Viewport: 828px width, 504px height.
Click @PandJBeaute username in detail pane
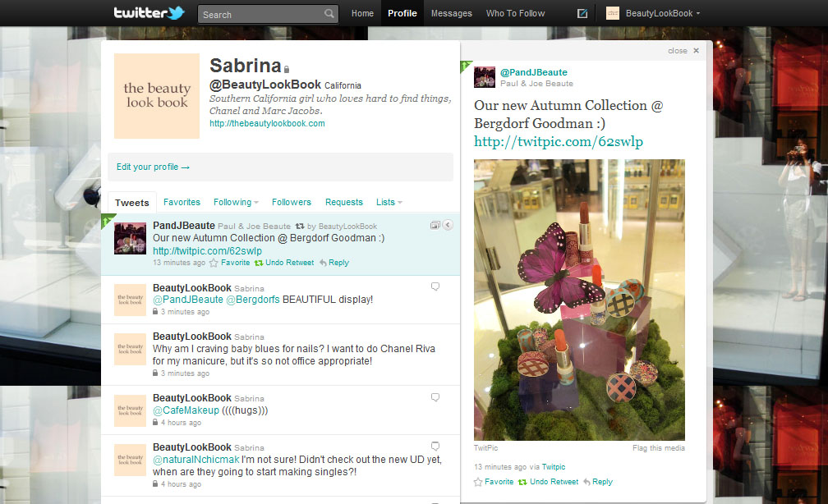[x=534, y=72]
